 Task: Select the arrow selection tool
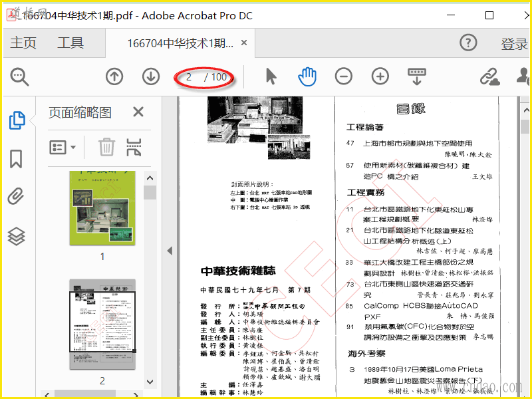click(271, 76)
